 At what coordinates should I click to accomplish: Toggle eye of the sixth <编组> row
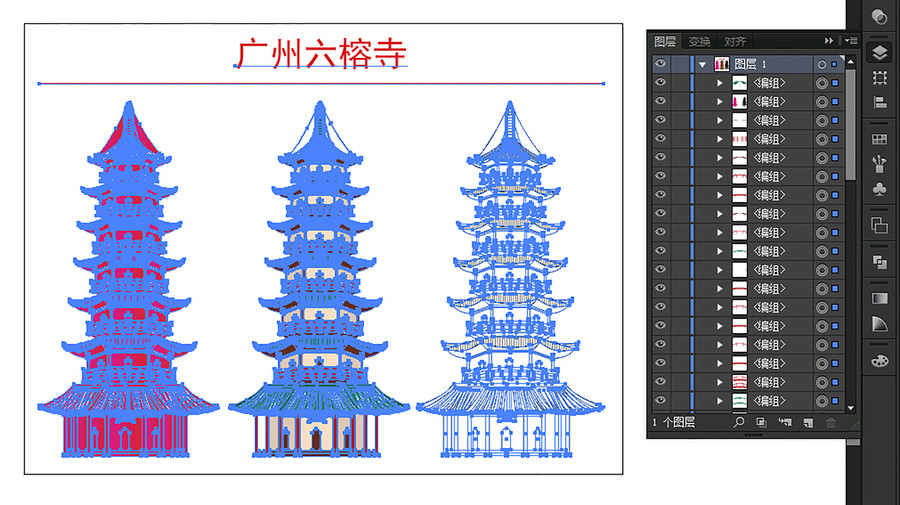(661, 176)
